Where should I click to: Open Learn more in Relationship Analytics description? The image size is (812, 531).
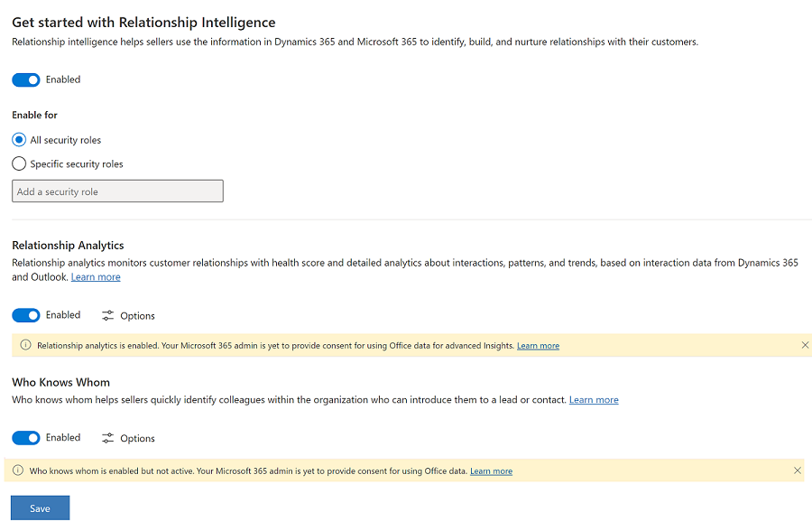click(x=96, y=277)
